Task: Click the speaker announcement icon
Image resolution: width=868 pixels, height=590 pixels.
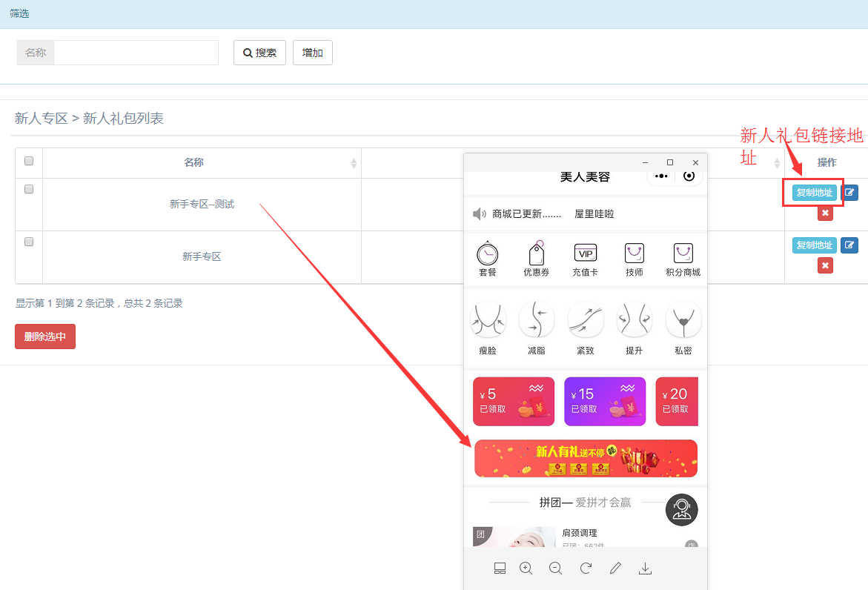Action: pos(480,213)
